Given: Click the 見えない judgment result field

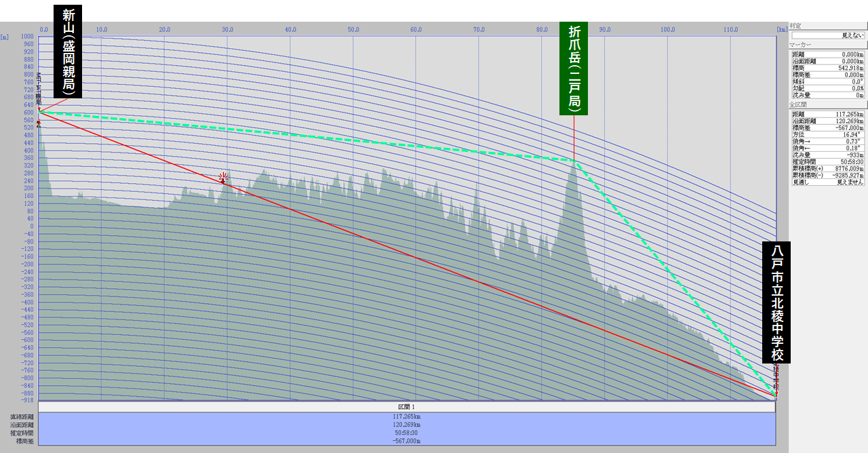Looking at the screenshot, I should pos(828,35).
